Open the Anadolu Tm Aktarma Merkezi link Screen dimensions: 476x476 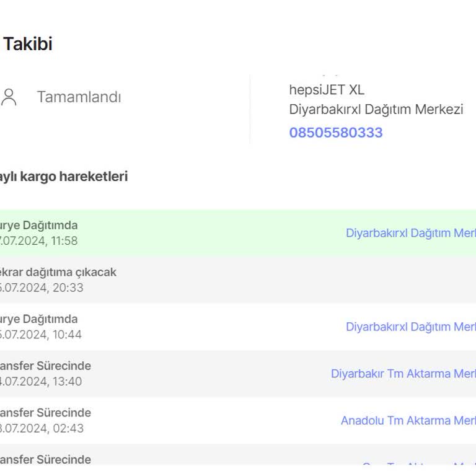[408, 420]
